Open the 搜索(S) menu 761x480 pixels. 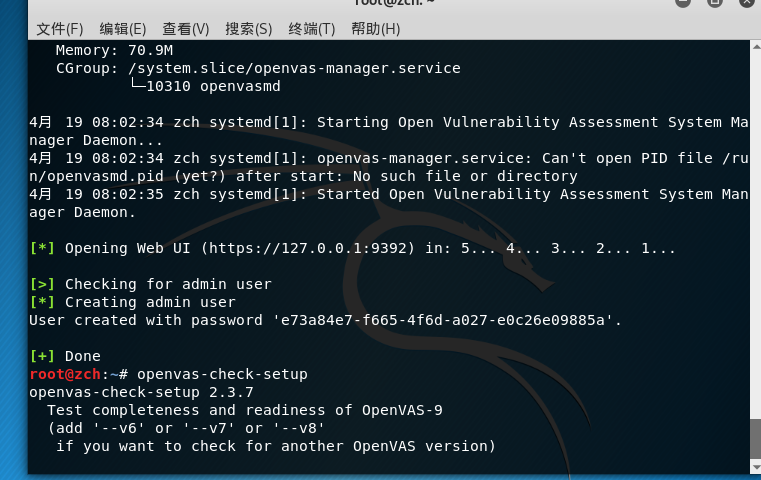tap(249, 28)
